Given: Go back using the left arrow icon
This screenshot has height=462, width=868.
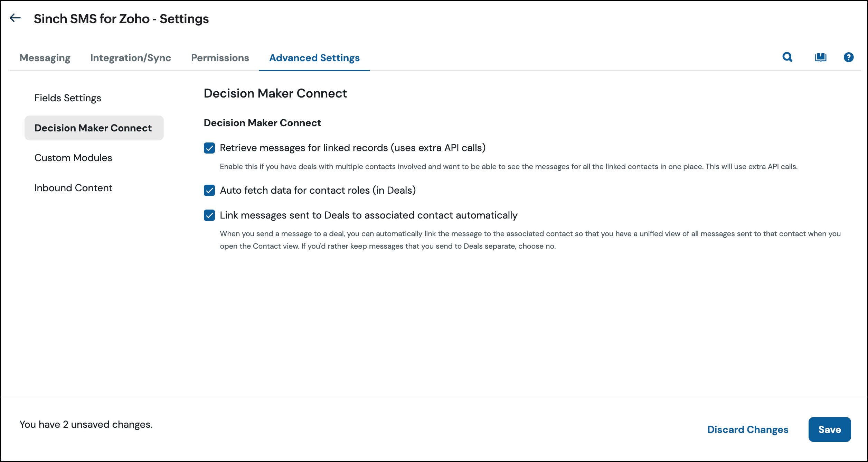Looking at the screenshot, I should click(x=15, y=18).
